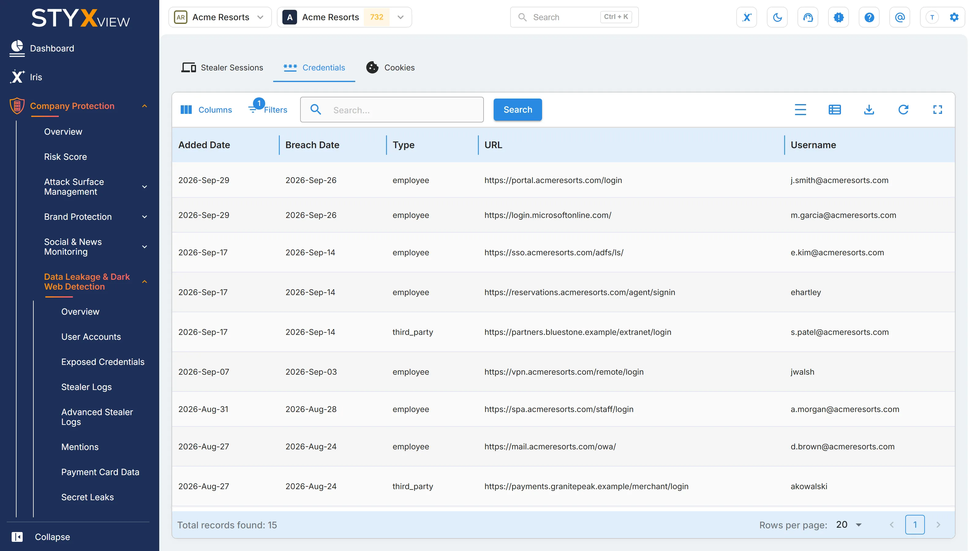This screenshot has height=551, width=980.
Task: Switch to the Cookies tab
Action: click(x=390, y=68)
